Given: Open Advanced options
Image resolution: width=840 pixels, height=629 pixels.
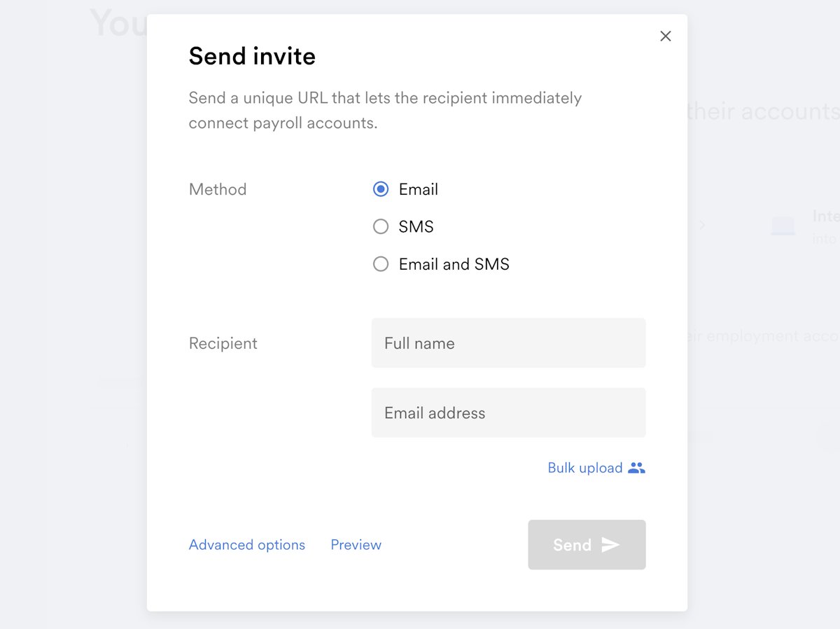Looking at the screenshot, I should click(x=247, y=545).
